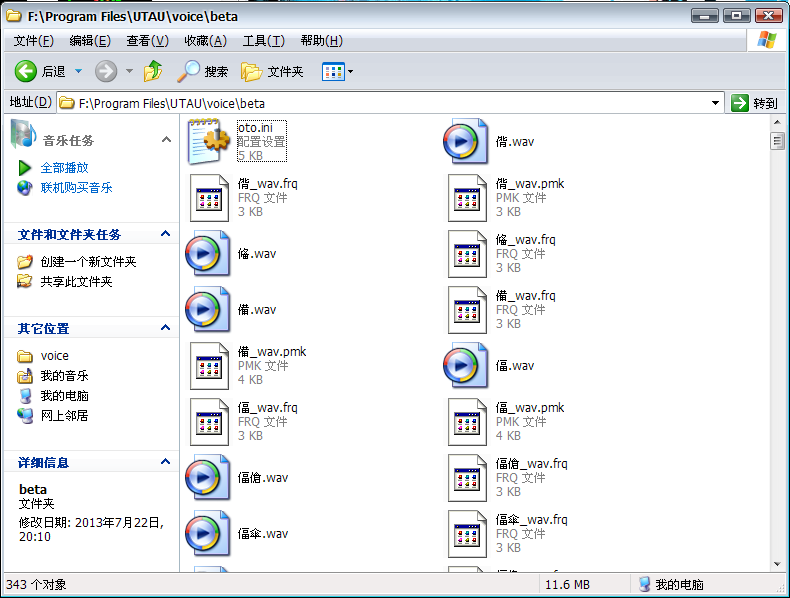Click the 联机购买音乐 globe icon

tap(24, 188)
